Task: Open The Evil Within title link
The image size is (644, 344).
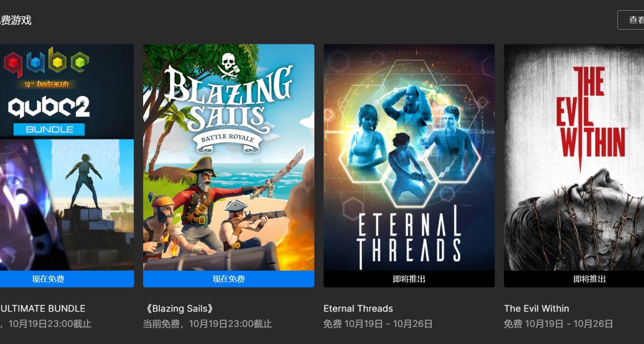Action: [x=536, y=309]
